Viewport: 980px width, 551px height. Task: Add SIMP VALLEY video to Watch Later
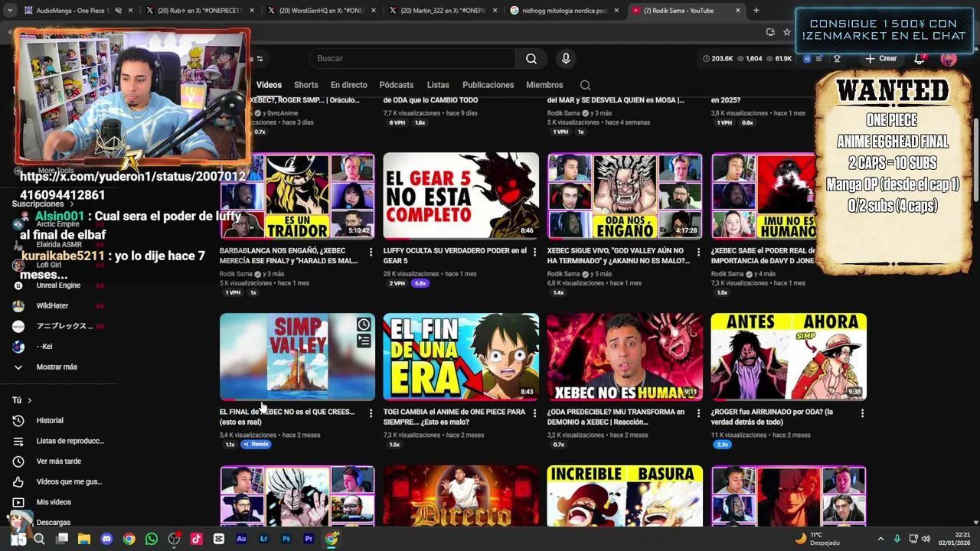[x=364, y=324]
